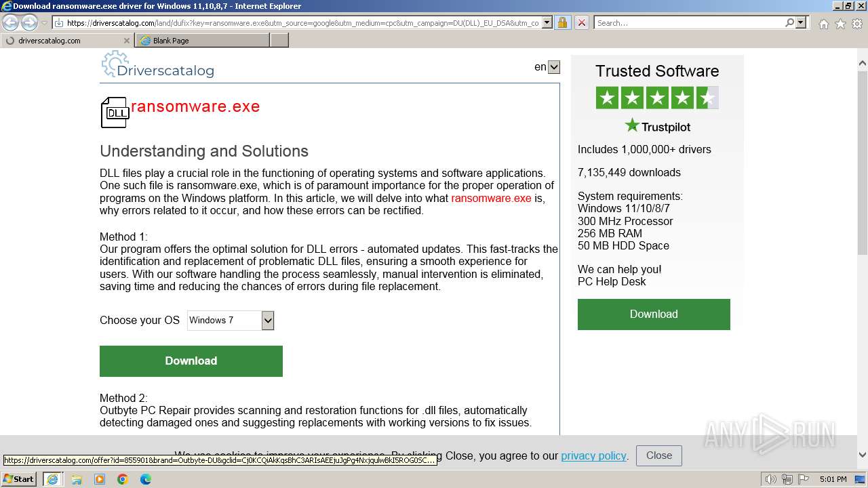Close the driverscatalog.com tab

click(x=126, y=41)
